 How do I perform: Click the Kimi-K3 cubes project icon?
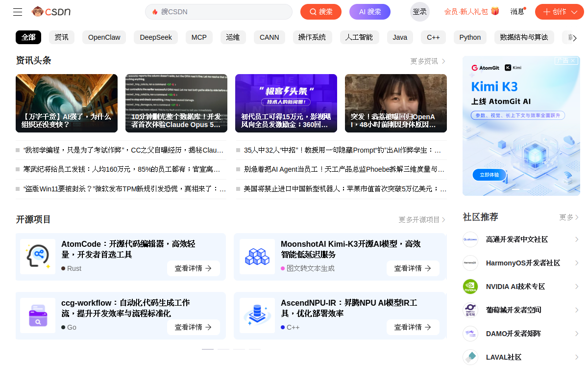pos(257,257)
